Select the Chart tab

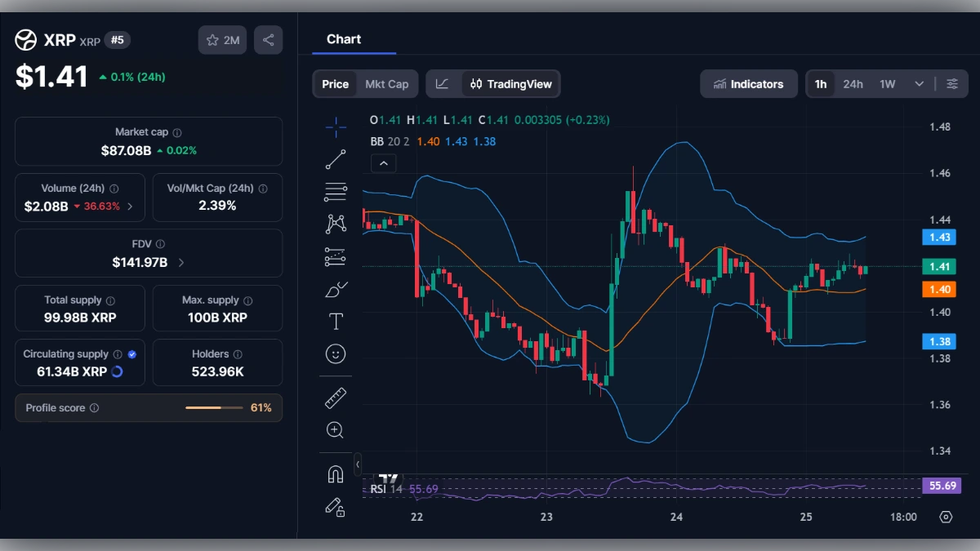[344, 39]
